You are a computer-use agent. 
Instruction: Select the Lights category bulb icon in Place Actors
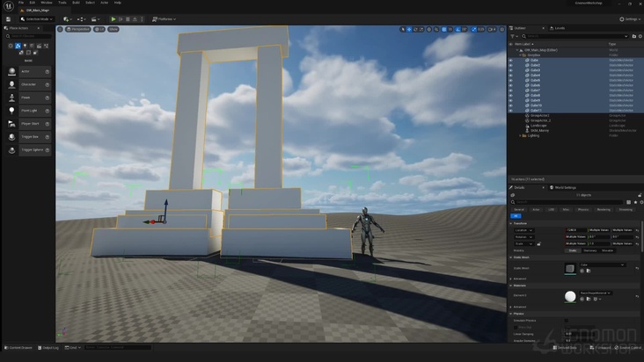[25, 46]
